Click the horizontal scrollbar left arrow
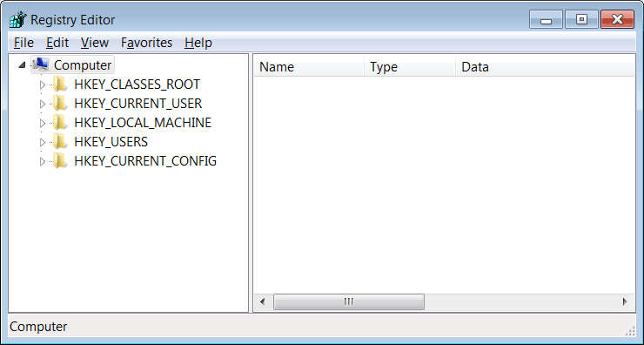 [x=263, y=301]
